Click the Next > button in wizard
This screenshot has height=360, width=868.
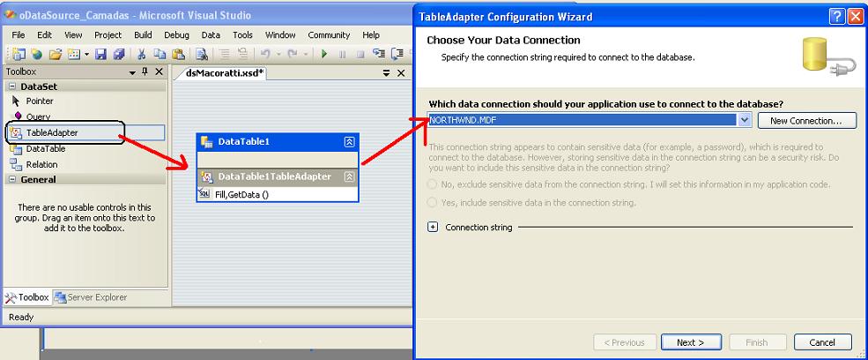[x=691, y=342]
